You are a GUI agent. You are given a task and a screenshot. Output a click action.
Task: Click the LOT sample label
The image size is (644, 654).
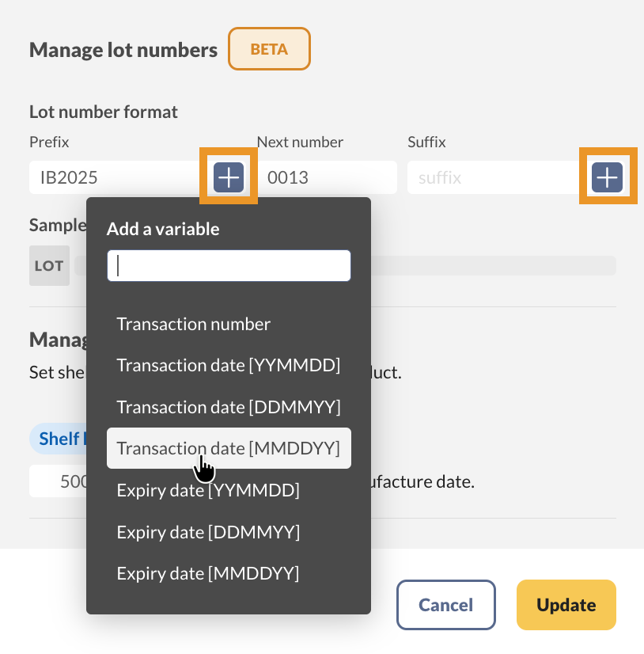(x=49, y=265)
